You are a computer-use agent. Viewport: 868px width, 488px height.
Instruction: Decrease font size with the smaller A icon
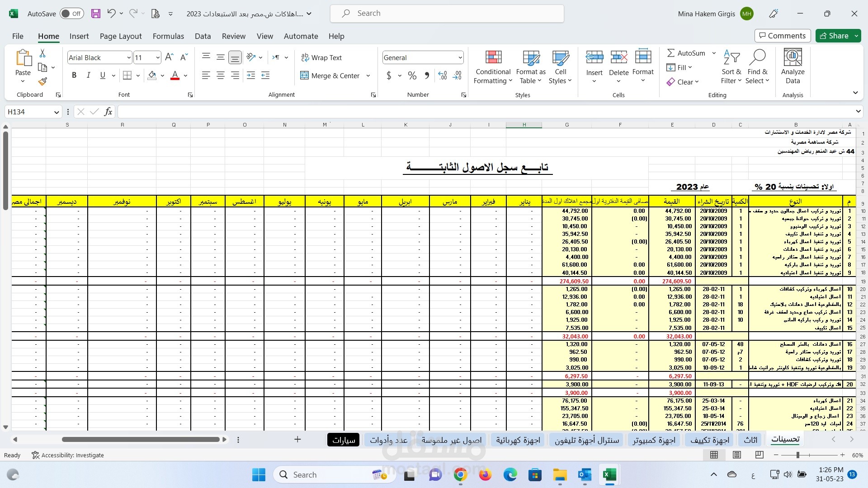(x=184, y=57)
